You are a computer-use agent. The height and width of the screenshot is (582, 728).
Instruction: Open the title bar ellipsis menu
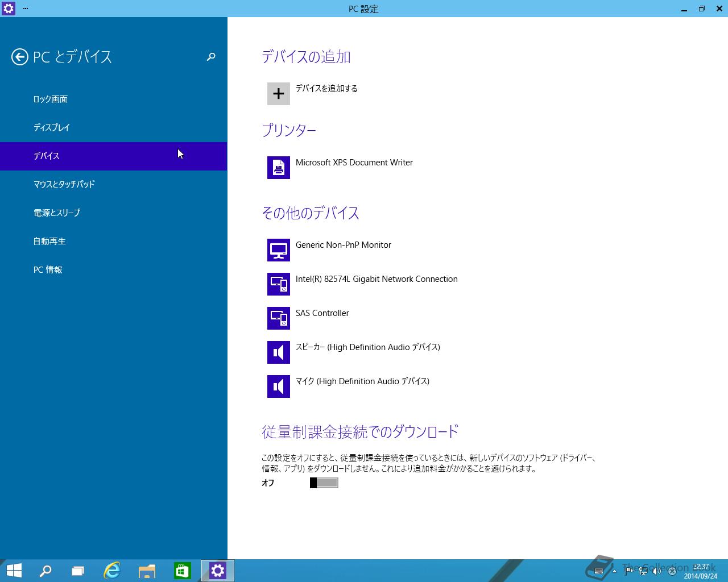click(x=26, y=9)
